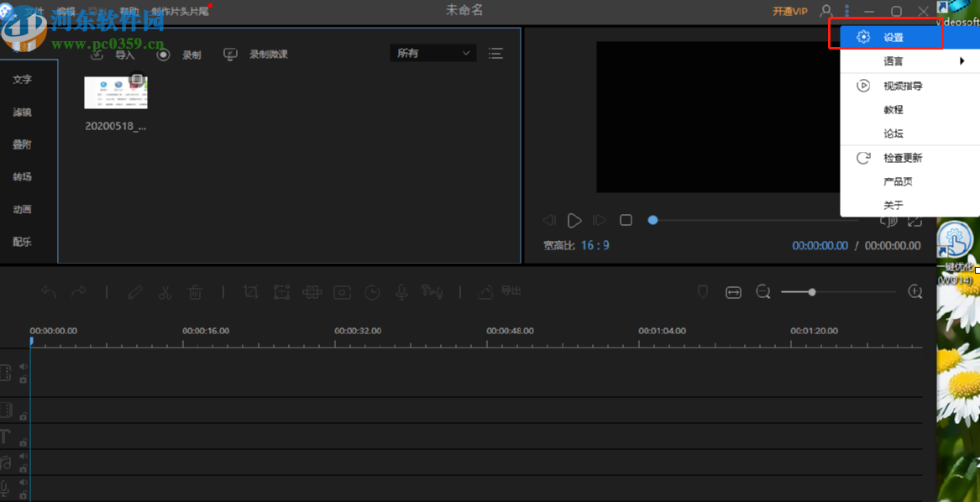The image size is (980, 502).
Task: Mute the music track's speaker icon
Action: (x=24, y=457)
